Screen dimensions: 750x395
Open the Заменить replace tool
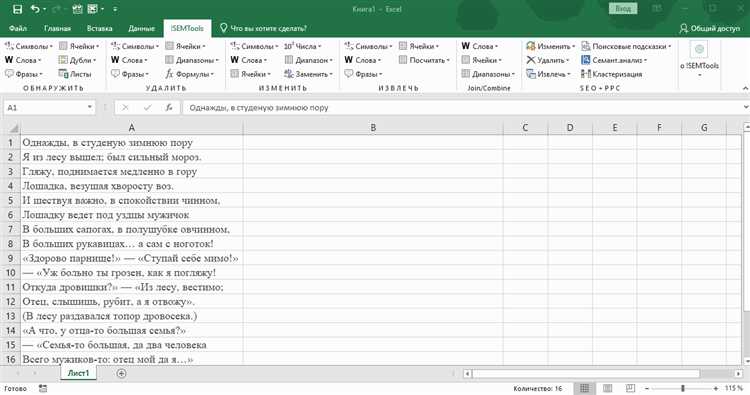coord(309,74)
